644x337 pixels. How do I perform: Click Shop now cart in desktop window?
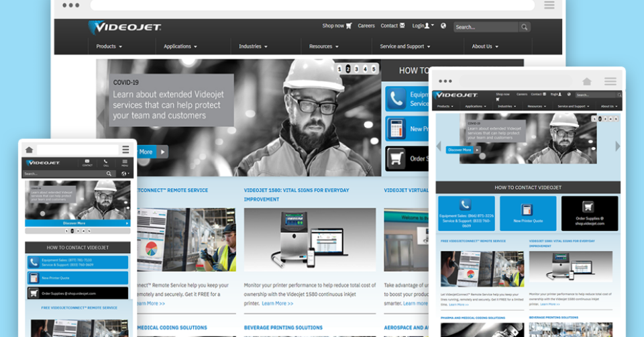point(337,26)
